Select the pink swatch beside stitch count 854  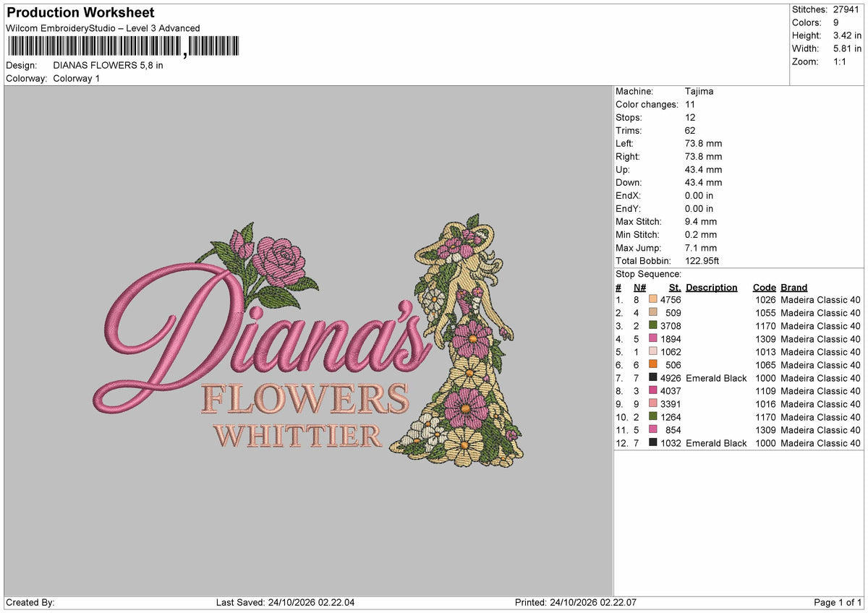pyautogui.click(x=653, y=430)
